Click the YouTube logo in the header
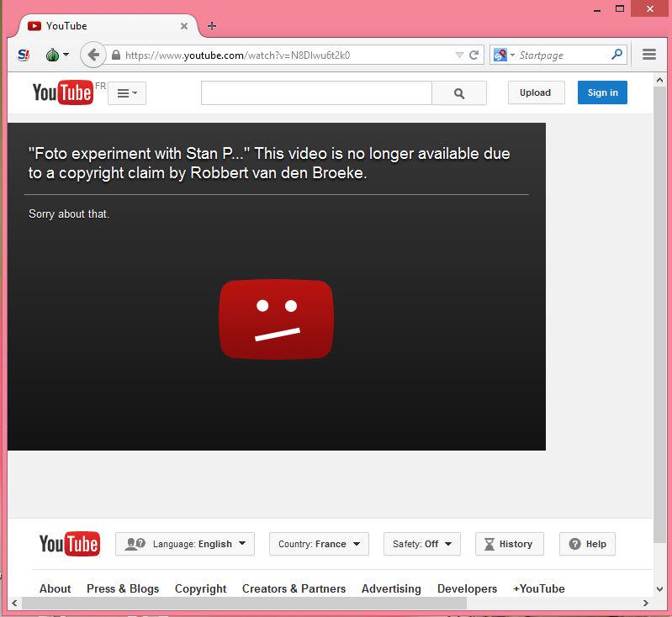Screen dimensions: 672x617 tap(62, 92)
